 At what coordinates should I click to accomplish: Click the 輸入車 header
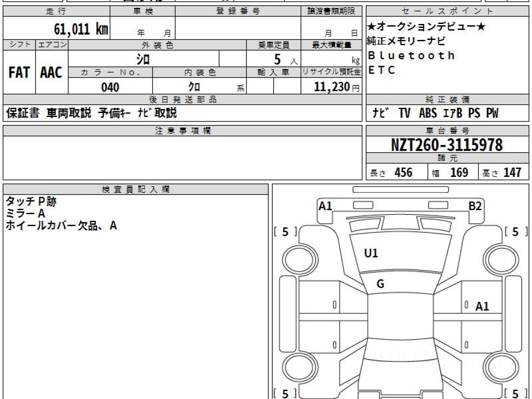click(274, 72)
